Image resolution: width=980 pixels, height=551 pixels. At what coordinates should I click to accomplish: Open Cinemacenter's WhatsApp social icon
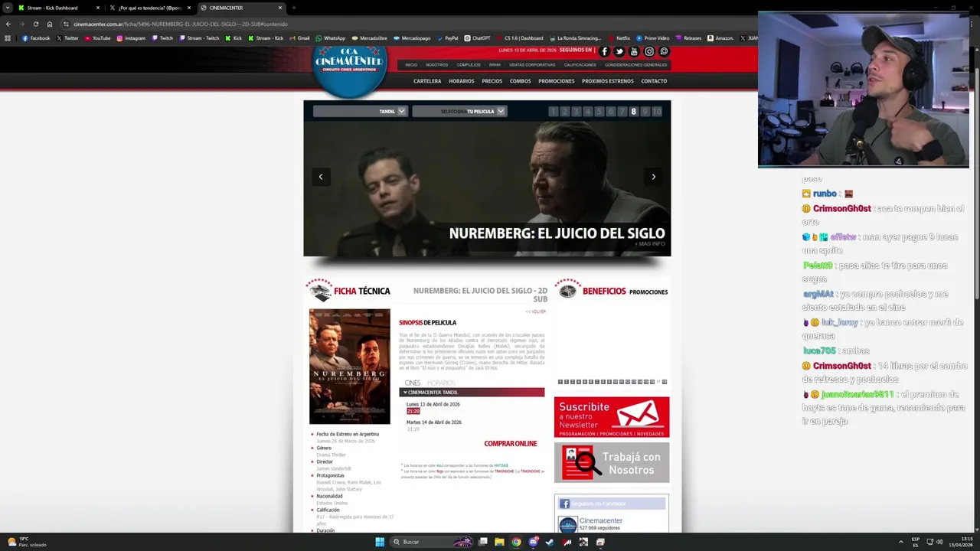(664, 51)
